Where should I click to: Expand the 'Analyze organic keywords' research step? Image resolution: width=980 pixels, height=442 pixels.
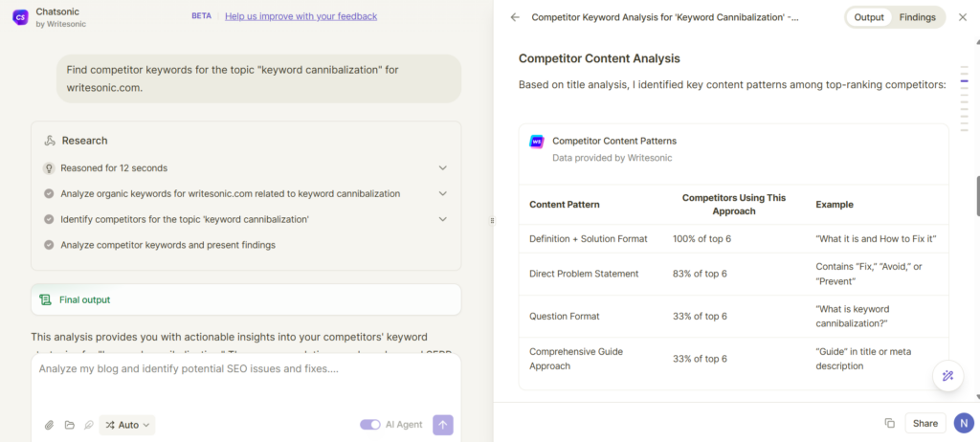click(x=442, y=194)
